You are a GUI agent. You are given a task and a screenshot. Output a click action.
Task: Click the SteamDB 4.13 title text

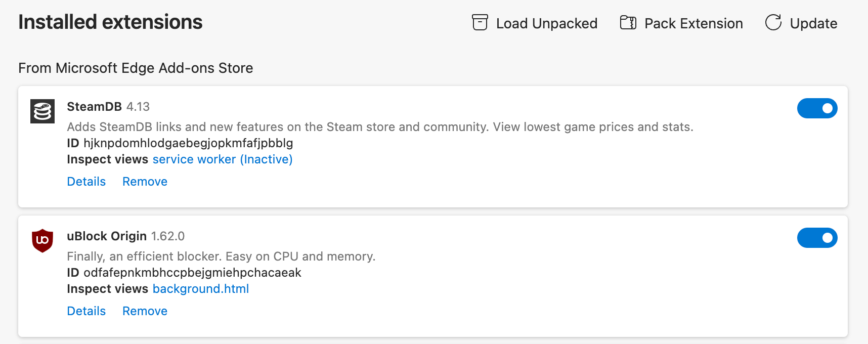pyautogui.click(x=108, y=107)
